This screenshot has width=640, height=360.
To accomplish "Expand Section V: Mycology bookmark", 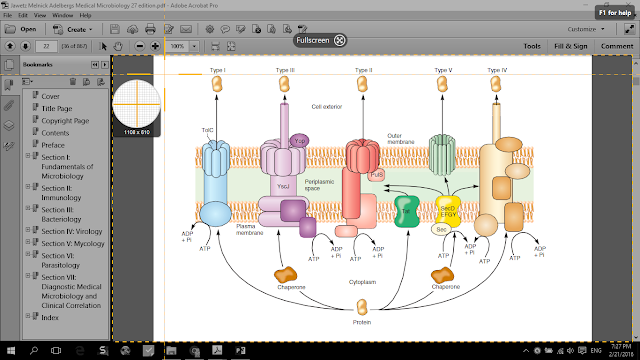I will [28, 242].
